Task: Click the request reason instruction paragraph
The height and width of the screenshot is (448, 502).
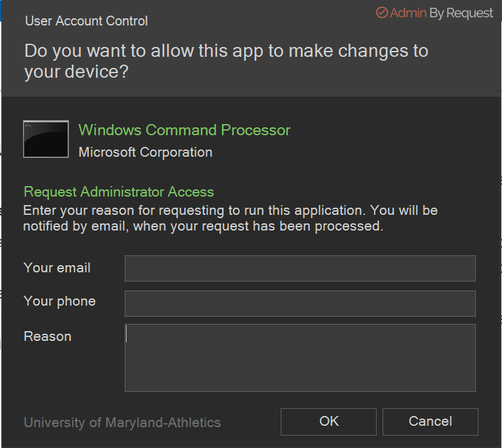Action: coord(230,219)
